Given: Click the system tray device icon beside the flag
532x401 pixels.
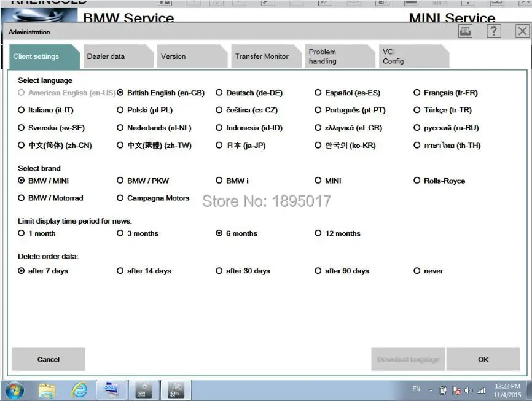Looking at the screenshot, I should (x=443, y=391).
